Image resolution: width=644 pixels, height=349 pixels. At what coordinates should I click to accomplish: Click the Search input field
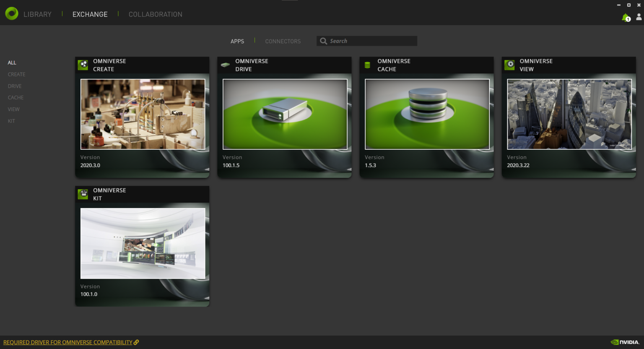click(369, 41)
